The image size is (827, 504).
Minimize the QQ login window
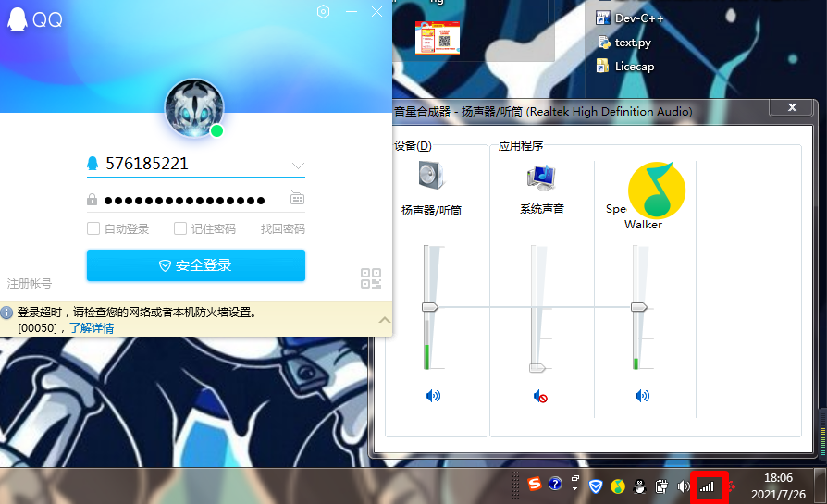(x=352, y=12)
